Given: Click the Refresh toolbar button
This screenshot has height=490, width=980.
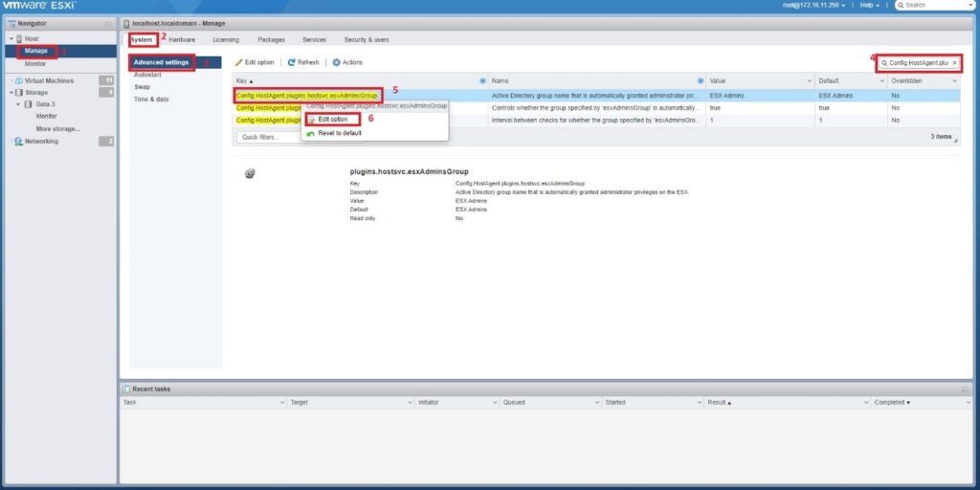Looking at the screenshot, I should 303,62.
